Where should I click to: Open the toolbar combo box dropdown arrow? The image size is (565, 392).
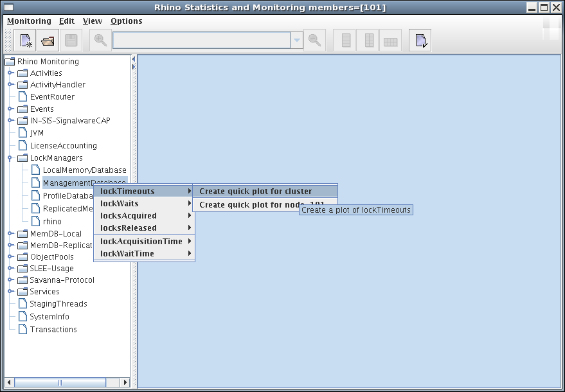[297, 40]
